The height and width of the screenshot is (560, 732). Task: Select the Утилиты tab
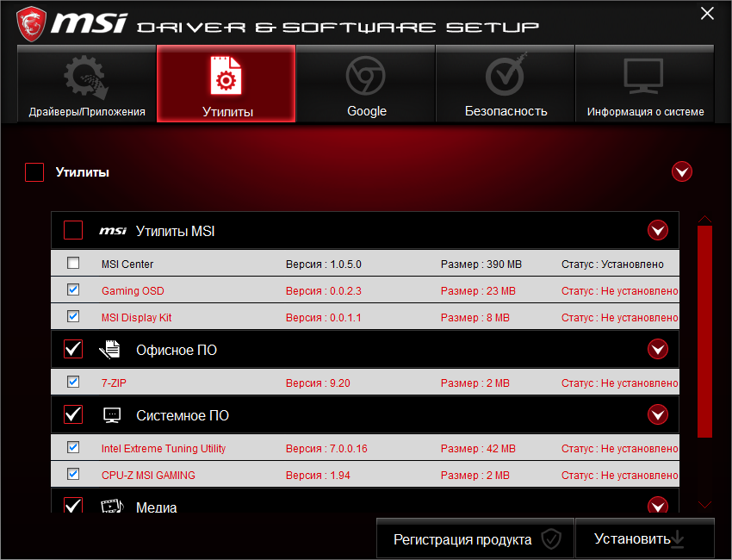pyautogui.click(x=226, y=84)
